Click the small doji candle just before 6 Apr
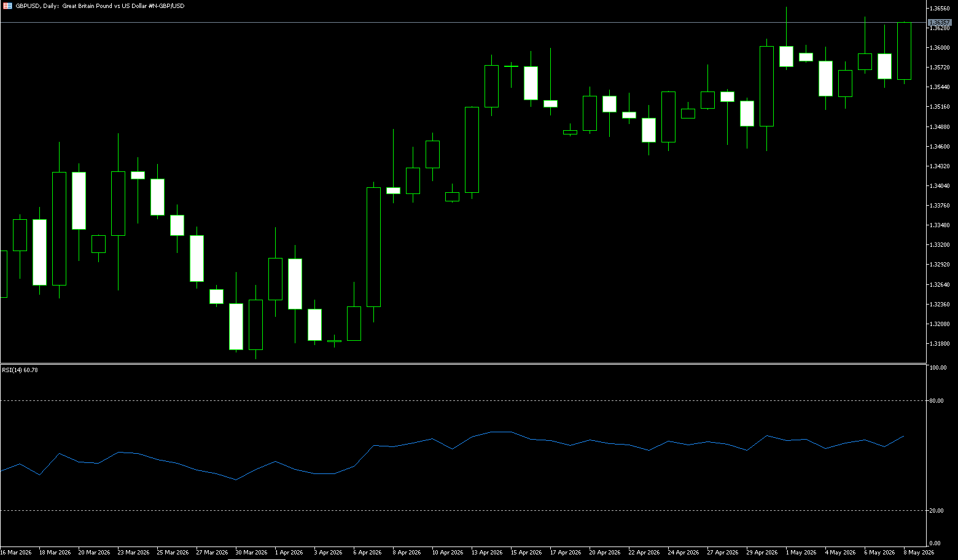 [x=334, y=341]
